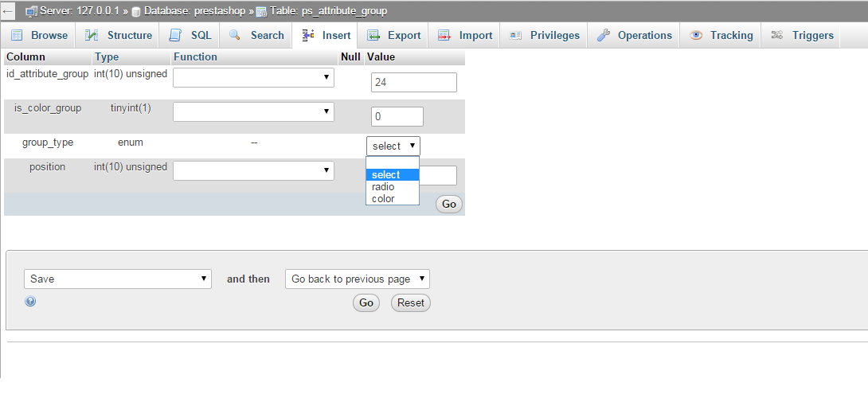Open the Import tab
Viewport: 868px width, 398px height.
(464, 35)
